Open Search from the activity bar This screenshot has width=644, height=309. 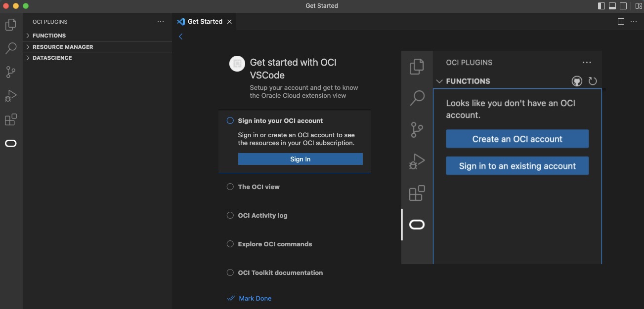point(10,48)
